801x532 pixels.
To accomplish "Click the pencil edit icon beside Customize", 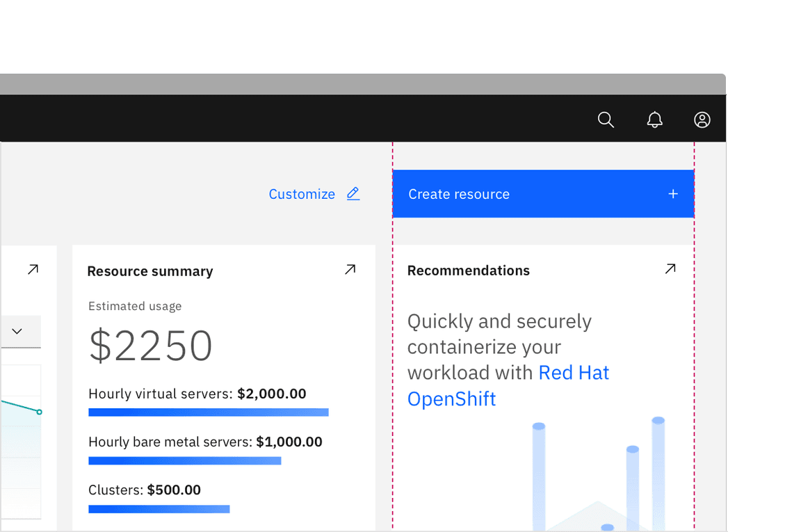I will point(353,194).
